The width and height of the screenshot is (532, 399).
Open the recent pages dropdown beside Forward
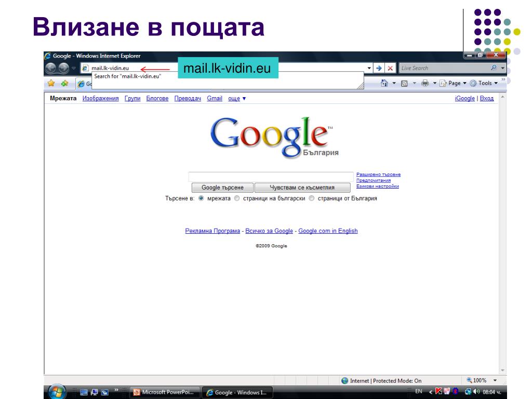(73, 68)
